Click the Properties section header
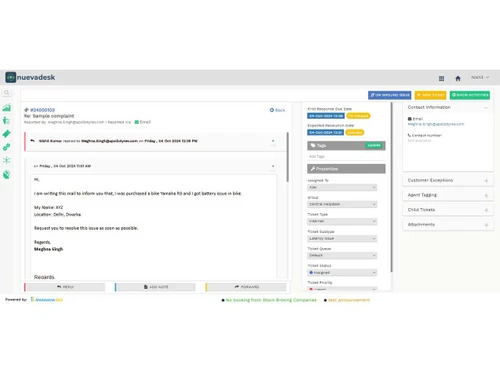500x375 pixels. 346,169
